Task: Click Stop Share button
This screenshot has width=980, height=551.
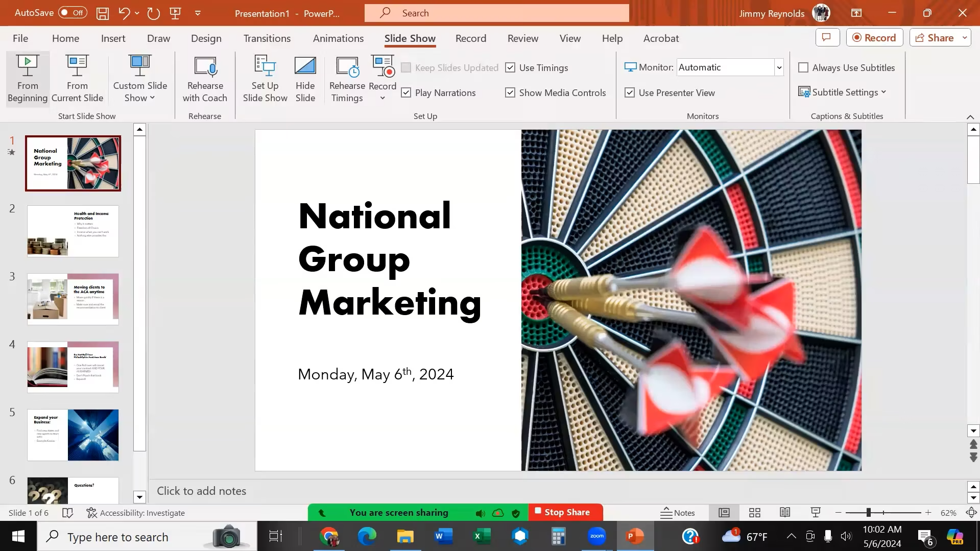Action: [565, 512]
